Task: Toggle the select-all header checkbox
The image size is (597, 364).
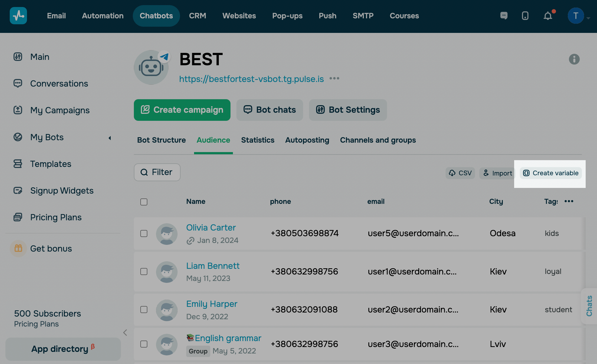Action: click(144, 202)
